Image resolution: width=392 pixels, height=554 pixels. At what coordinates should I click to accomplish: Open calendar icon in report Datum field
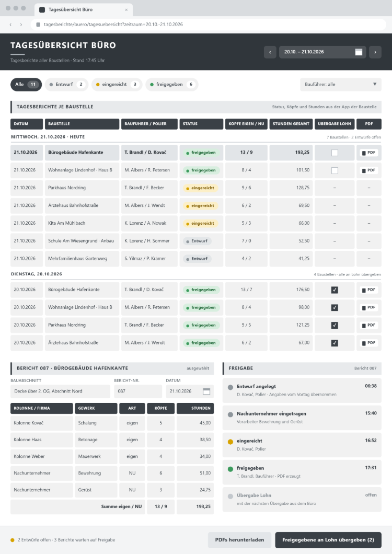tap(206, 391)
